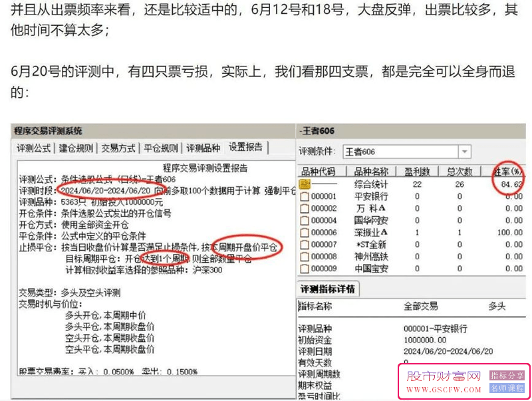Select the 设置报告 tab

click(x=245, y=147)
